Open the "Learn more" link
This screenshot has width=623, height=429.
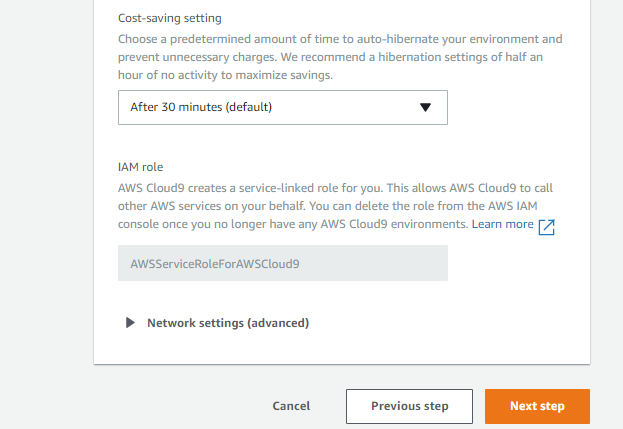(502, 225)
